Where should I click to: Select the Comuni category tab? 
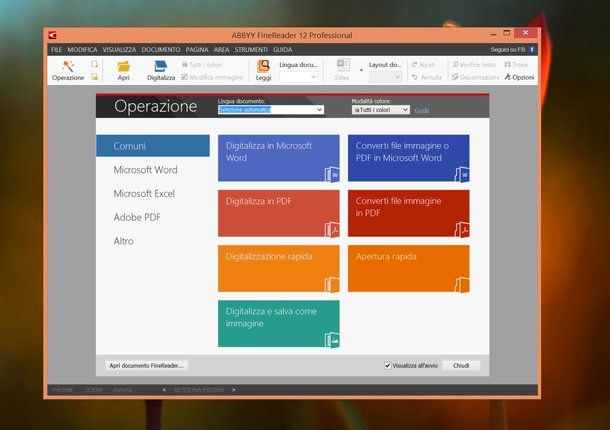(x=153, y=146)
